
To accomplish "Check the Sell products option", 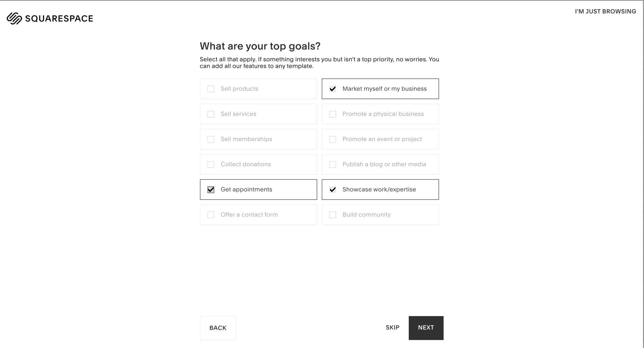I will [x=211, y=89].
